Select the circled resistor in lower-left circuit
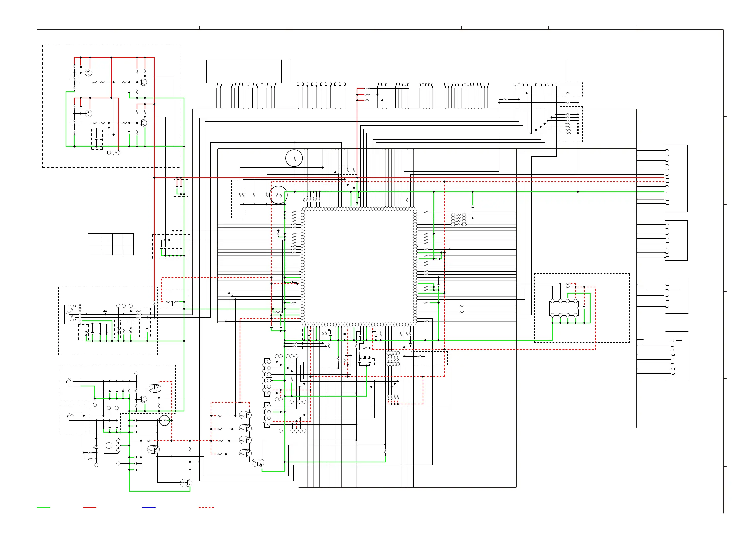The width and height of the screenshot is (754, 560). point(164,420)
